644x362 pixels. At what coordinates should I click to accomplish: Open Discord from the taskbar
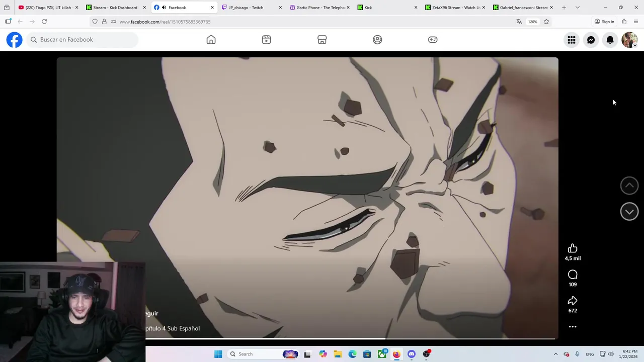click(x=412, y=354)
